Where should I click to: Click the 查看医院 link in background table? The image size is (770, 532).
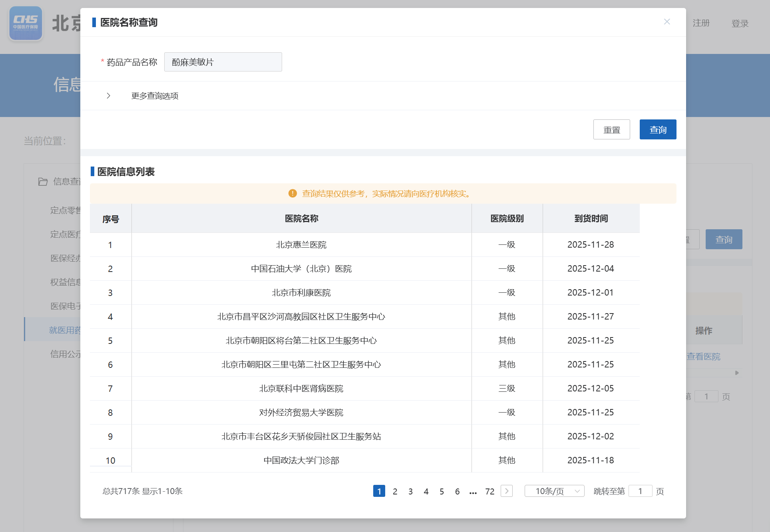pos(703,357)
